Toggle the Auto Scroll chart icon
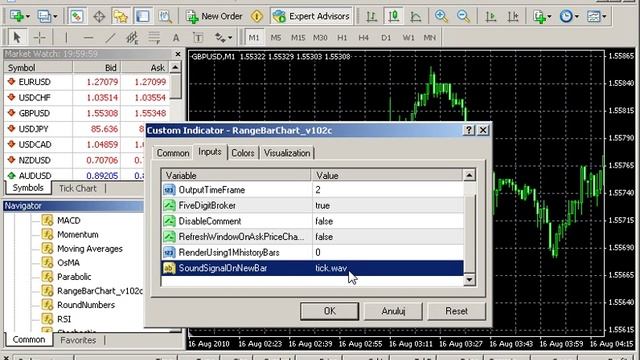This screenshot has height=360, width=640. coord(491,16)
